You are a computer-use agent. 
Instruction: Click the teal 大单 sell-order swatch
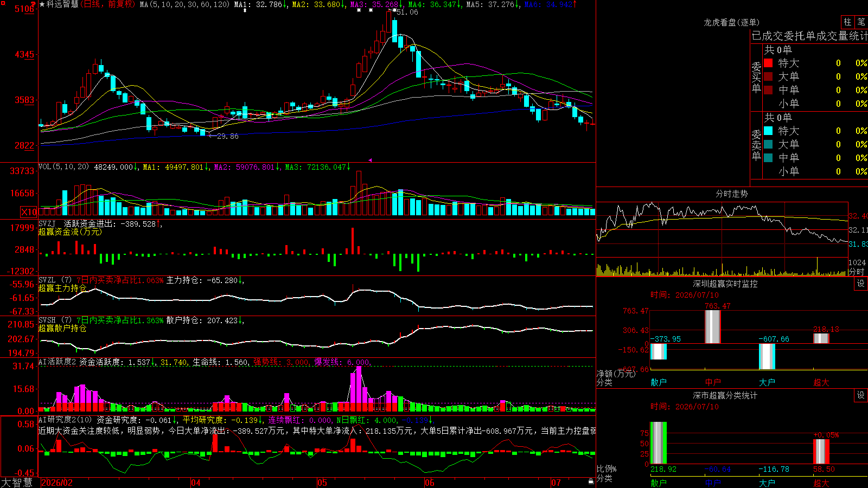768,144
